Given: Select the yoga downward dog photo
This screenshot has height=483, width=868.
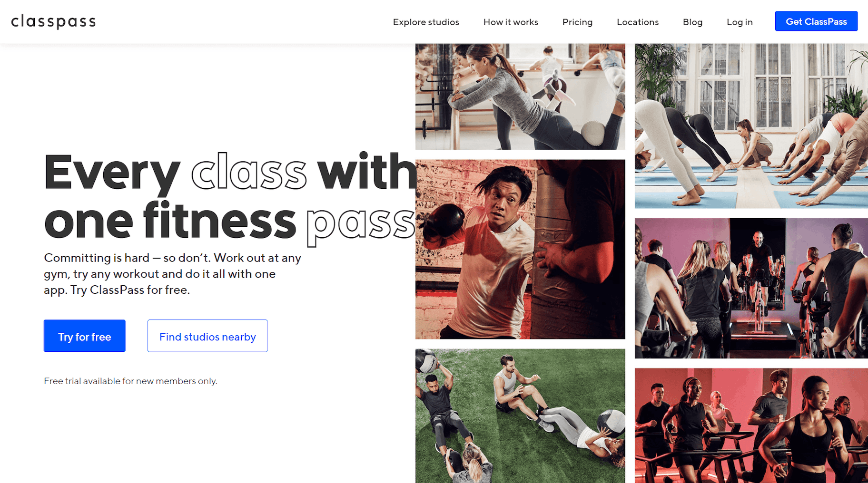Looking at the screenshot, I should pos(751,126).
